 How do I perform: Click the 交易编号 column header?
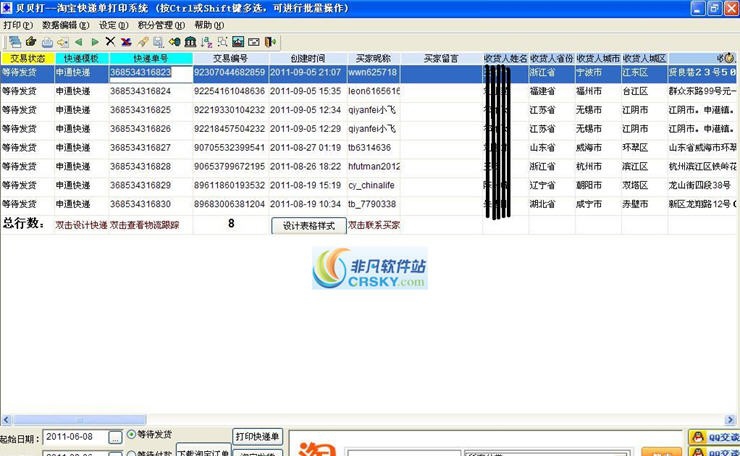tap(230, 59)
